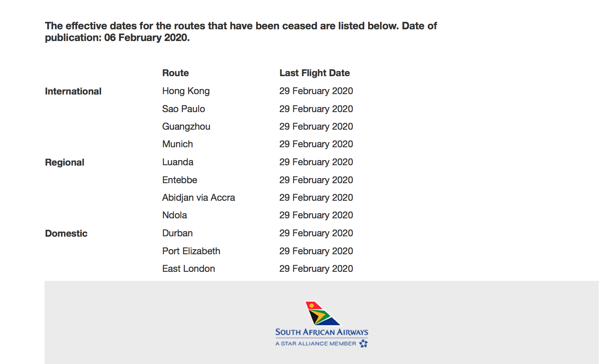Click the International category label
Image resolution: width=609 pixels, height=364 pixels.
pyautogui.click(x=73, y=91)
